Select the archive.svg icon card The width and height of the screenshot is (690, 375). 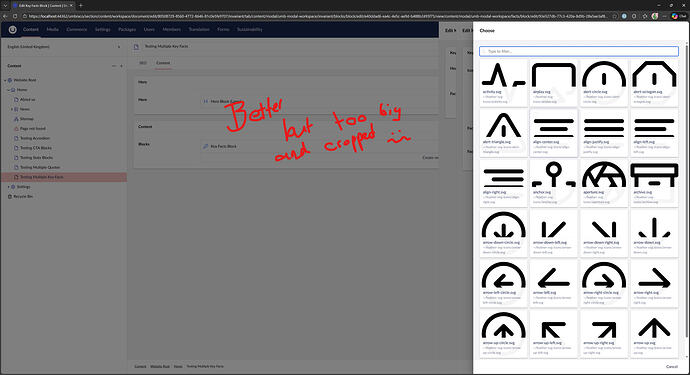tap(654, 183)
